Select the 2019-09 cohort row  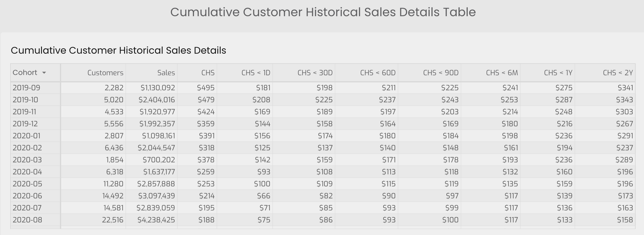tap(323, 88)
